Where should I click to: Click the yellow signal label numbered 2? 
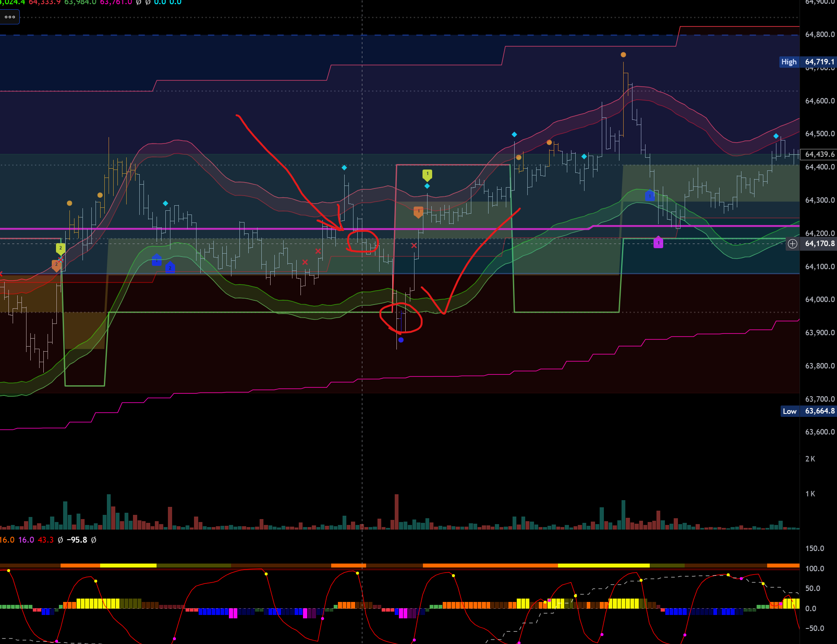pos(61,248)
